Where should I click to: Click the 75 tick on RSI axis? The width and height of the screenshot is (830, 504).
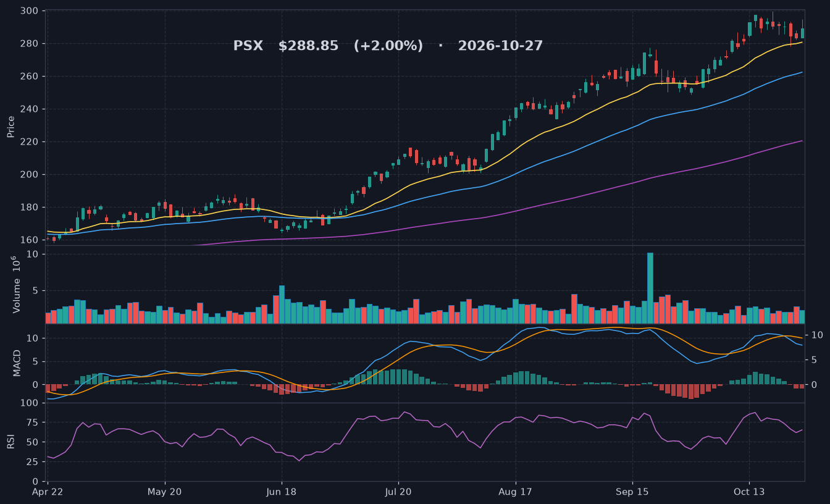click(x=32, y=423)
